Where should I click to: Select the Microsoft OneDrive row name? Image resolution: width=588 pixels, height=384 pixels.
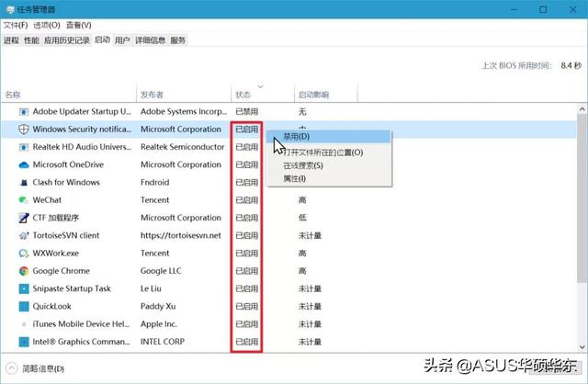[x=68, y=165]
